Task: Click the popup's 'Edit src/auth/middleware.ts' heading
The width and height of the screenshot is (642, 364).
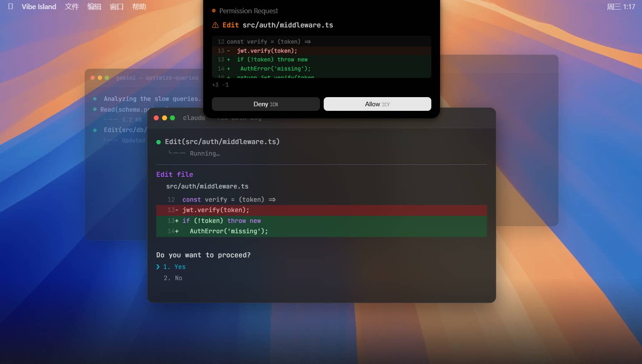Action: tap(278, 25)
